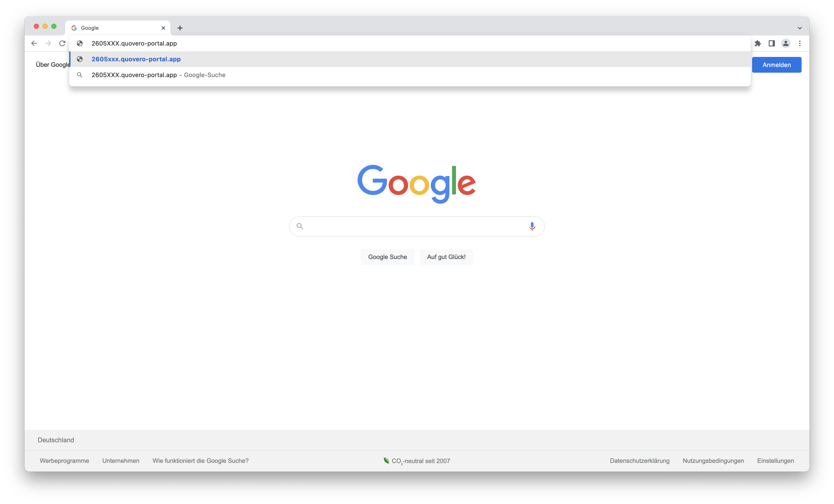The image size is (834, 504).
Task: Click the address bar URL text
Action: (x=134, y=43)
